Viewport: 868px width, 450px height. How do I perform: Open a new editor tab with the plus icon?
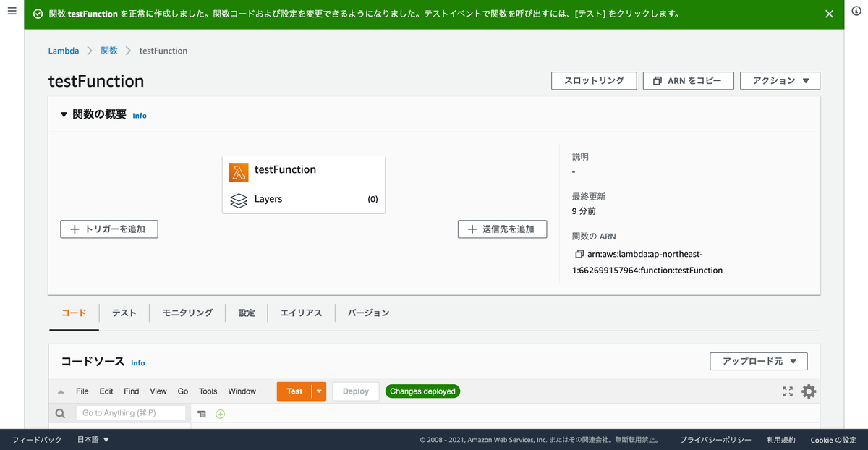coord(221,414)
